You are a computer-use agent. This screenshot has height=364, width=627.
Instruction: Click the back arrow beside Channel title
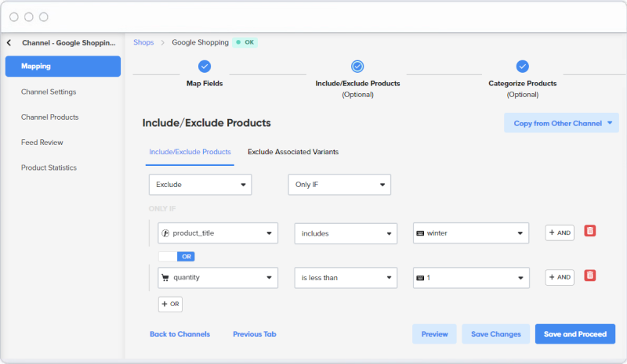click(x=9, y=42)
